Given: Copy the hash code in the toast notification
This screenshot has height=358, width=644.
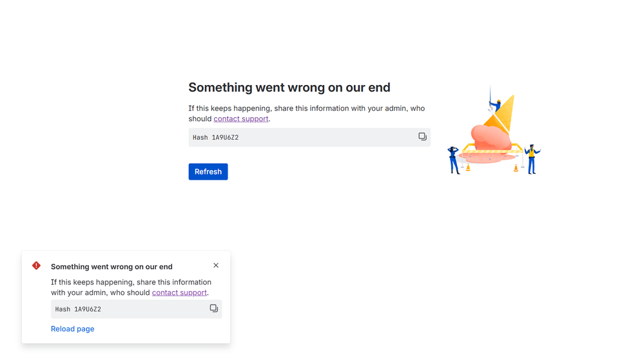Looking at the screenshot, I should click(x=213, y=308).
